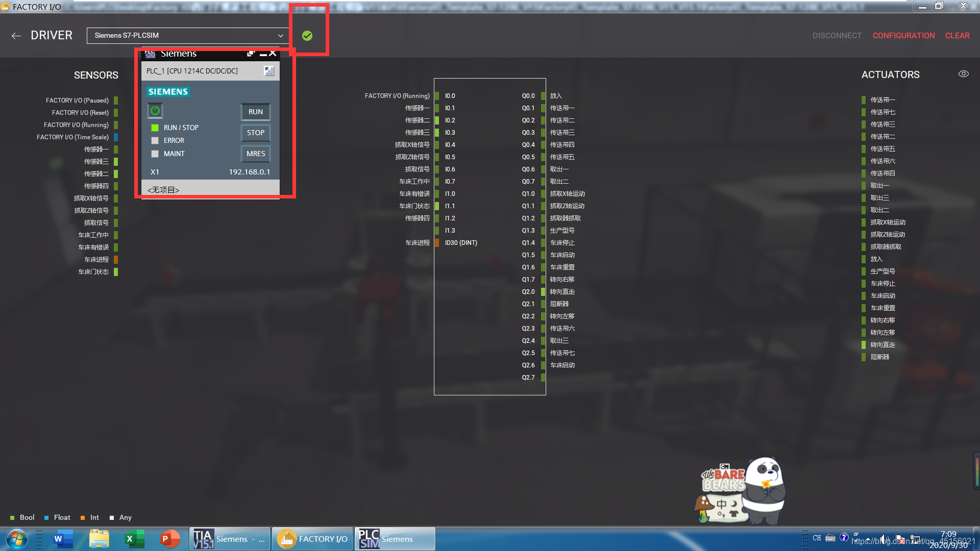The image size is (980, 551).
Task: Select Bool filter indicator at bottom
Action: (x=13, y=517)
